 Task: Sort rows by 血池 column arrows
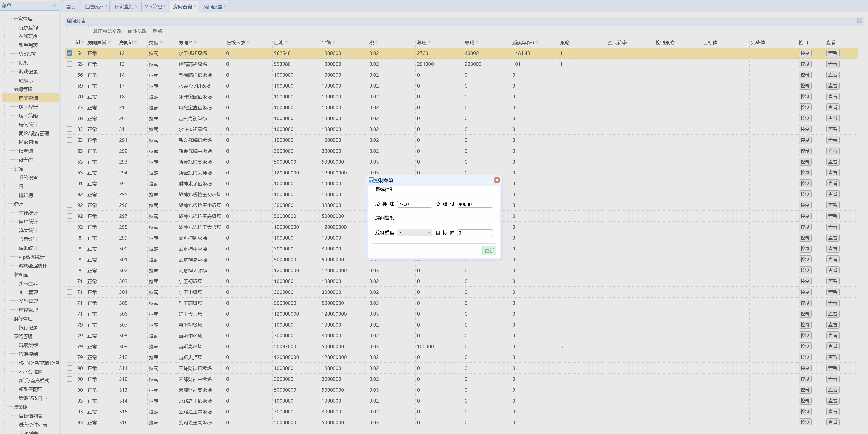[x=286, y=43]
